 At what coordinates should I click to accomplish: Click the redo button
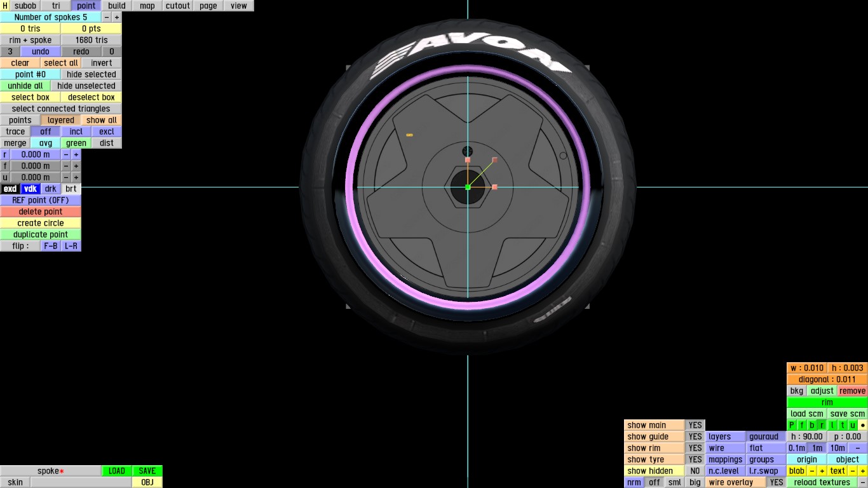[x=81, y=51]
